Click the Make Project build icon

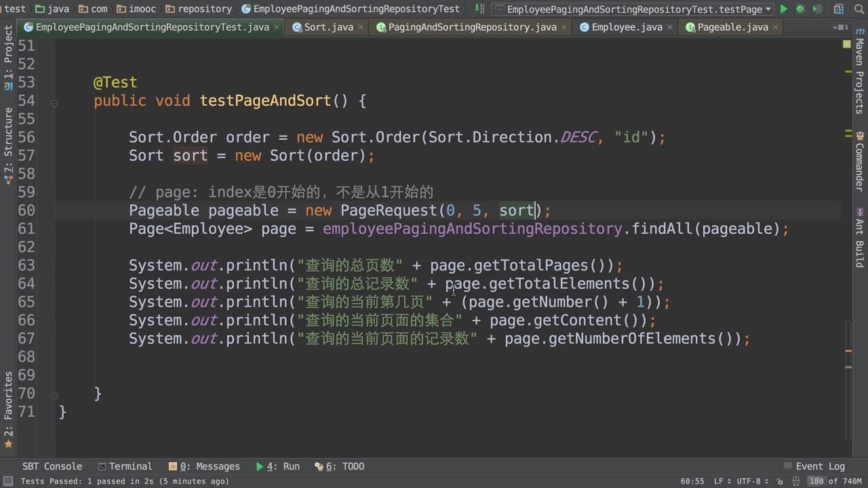tap(480, 9)
